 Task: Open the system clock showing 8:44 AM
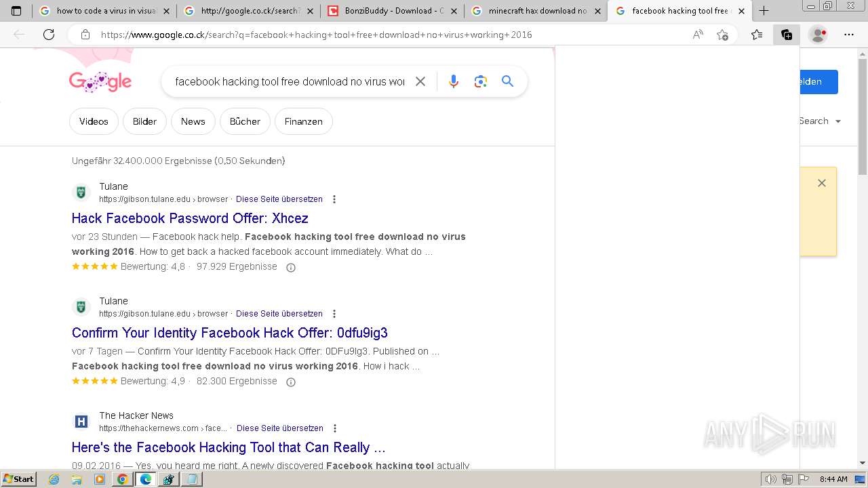pyautogui.click(x=833, y=479)
